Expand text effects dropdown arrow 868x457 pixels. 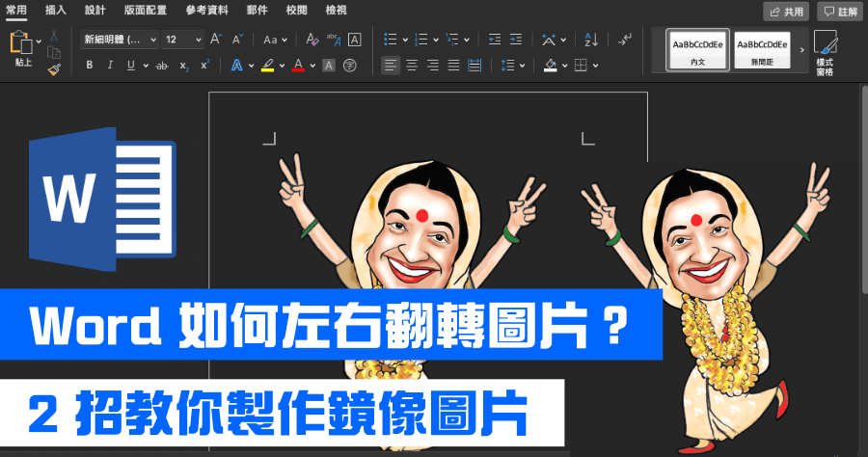point(251,66)
